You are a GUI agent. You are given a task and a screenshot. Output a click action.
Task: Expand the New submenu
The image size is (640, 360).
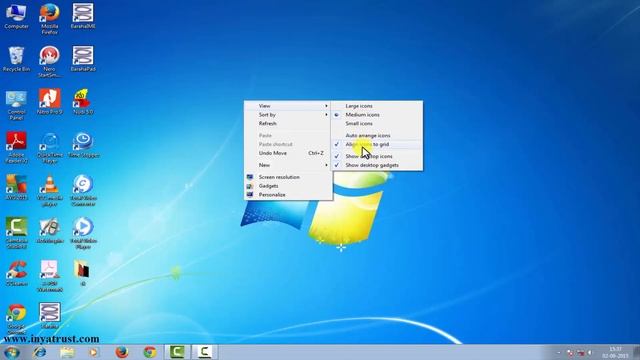coord(288,165)
